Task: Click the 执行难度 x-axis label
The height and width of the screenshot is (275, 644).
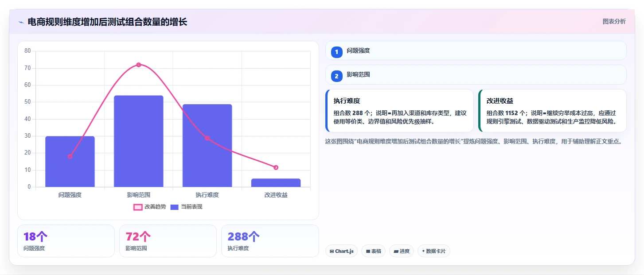Action: pos(207,195)
